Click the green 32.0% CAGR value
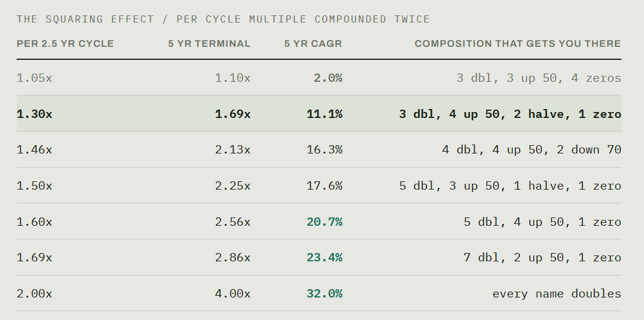The height and width of the screenshot is (320, 644). pos(324,294)
